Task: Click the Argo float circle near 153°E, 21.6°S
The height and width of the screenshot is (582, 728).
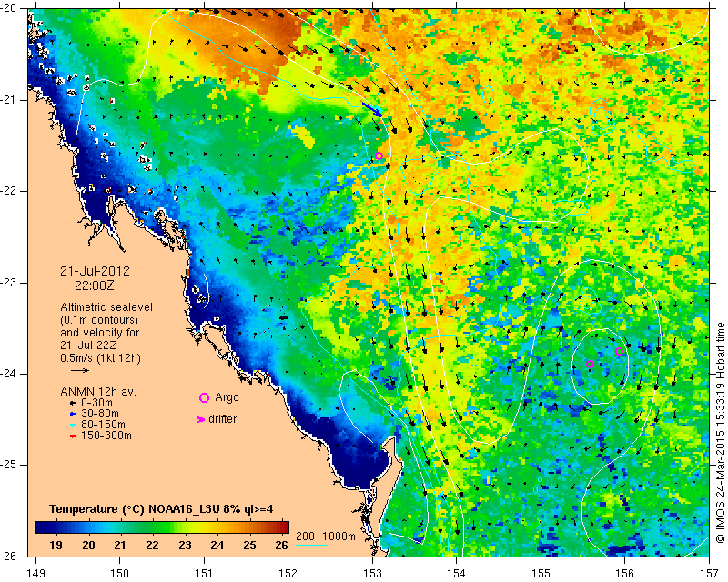Action: point(379,156)
